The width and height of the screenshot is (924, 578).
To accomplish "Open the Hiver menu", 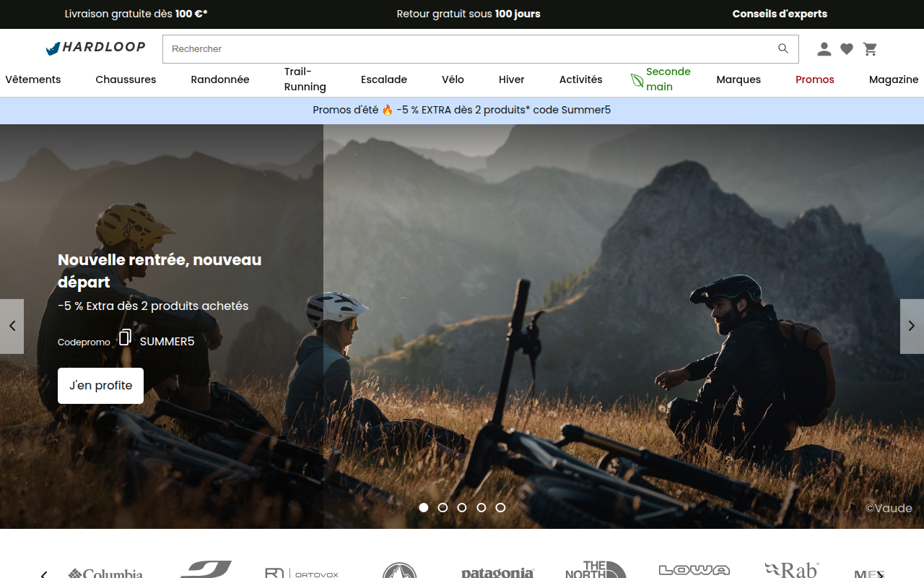I will pyautogui.click(x=512, y=79).
